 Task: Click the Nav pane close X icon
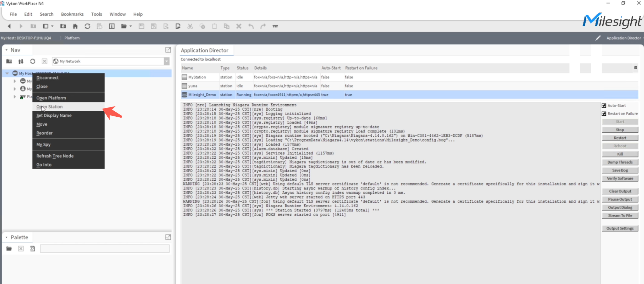pyautogui.click(x=45, y=61)
